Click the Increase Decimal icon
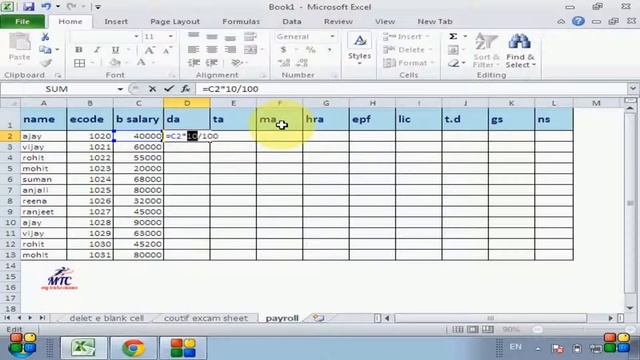640x360 pixels. point(284,63)
